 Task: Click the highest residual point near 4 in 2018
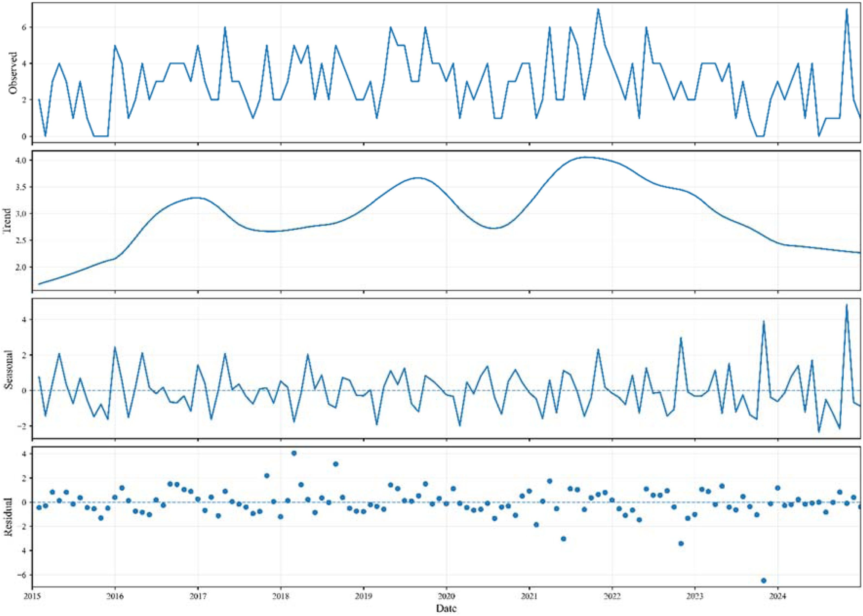pyautogui.click(x=294, y=453)
